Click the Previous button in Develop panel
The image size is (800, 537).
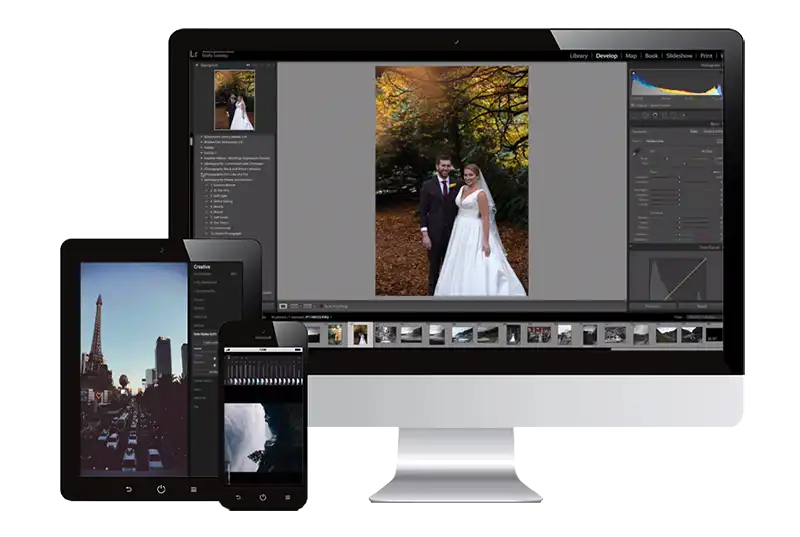pyautogui.click(x=652, y=306)
